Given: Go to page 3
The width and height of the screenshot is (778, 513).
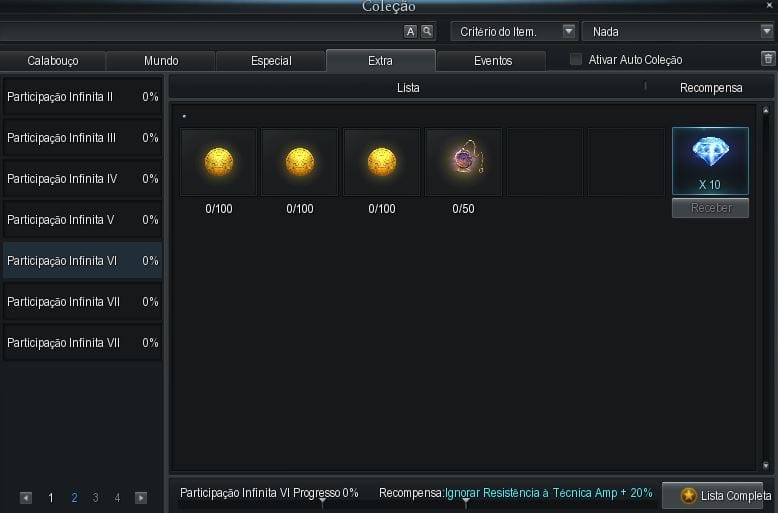Looking at the screenshot, I should [x=95, y=498].
